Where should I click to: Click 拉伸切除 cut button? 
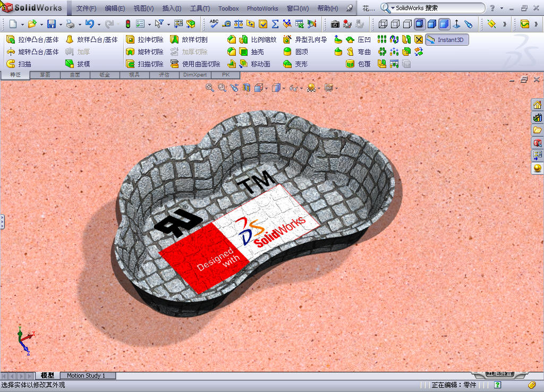tap(144, 39)
